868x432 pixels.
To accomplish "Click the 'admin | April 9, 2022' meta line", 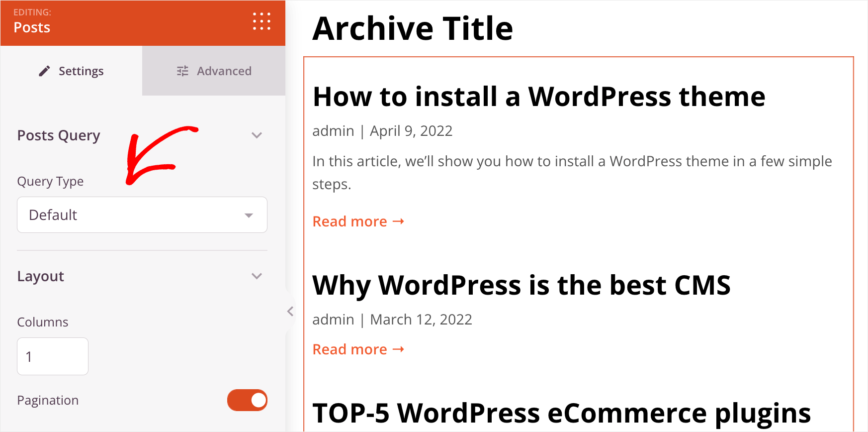I will 382,131.
